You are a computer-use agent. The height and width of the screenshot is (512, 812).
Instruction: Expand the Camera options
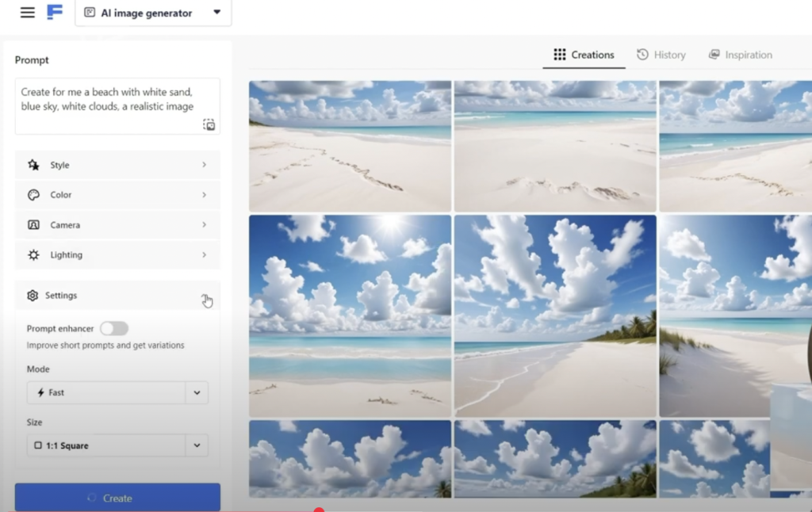117,224
